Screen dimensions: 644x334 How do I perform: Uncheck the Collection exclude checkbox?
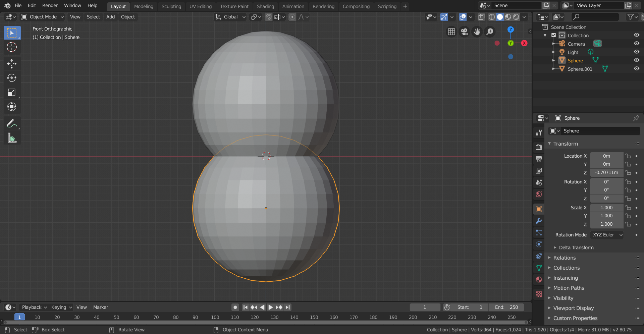tap(554, 35)
